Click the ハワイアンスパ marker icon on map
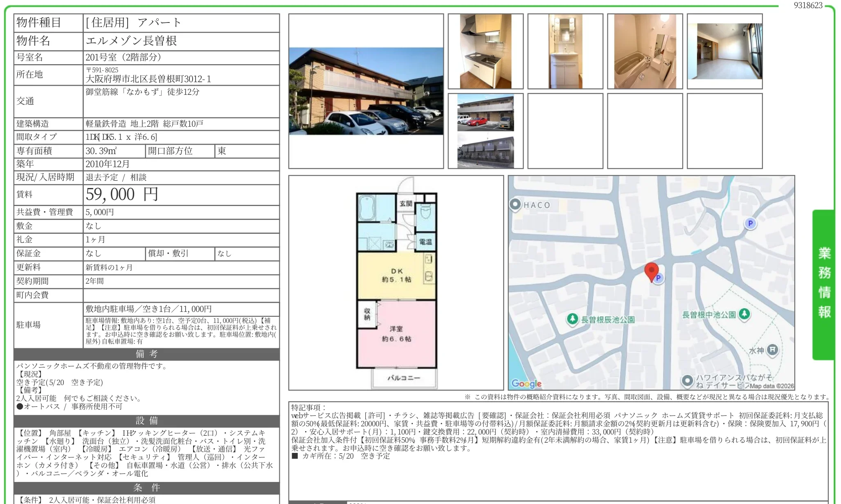 (x=687, y=381)
